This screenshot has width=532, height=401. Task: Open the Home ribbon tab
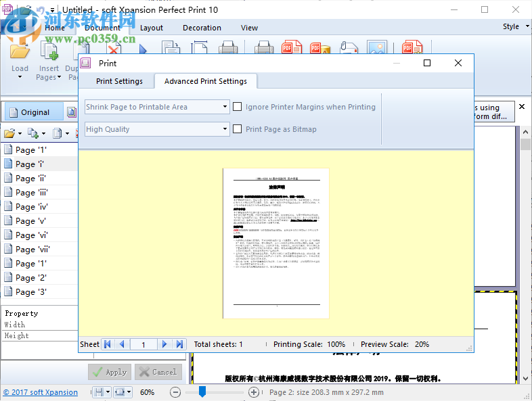pyautogui.click(x=55, y=28)
